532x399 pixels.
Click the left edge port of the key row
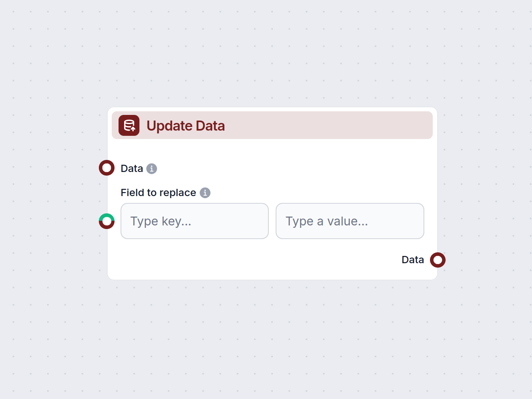point(106,221)
